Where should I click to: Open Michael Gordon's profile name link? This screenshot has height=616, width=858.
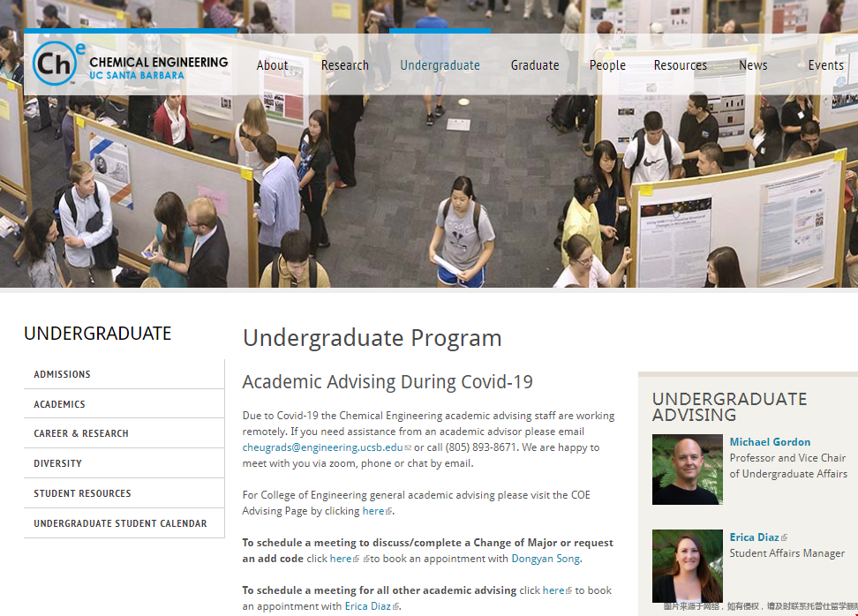click(x=770, y=442)
